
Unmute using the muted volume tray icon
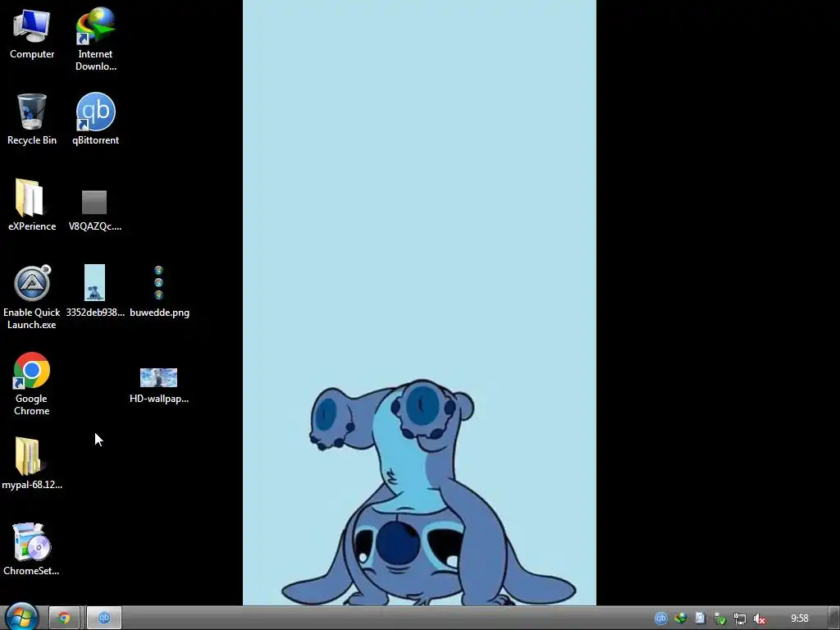[x=759, y=619]
